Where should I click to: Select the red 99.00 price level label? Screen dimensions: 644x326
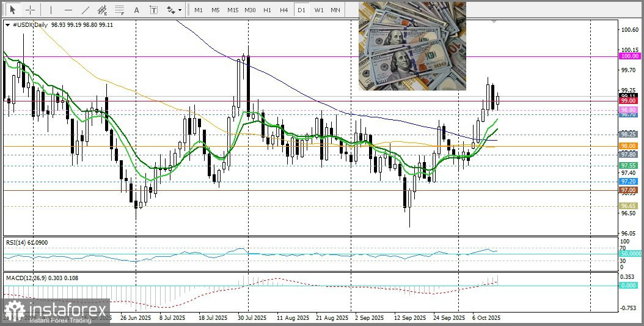(629, 101)
